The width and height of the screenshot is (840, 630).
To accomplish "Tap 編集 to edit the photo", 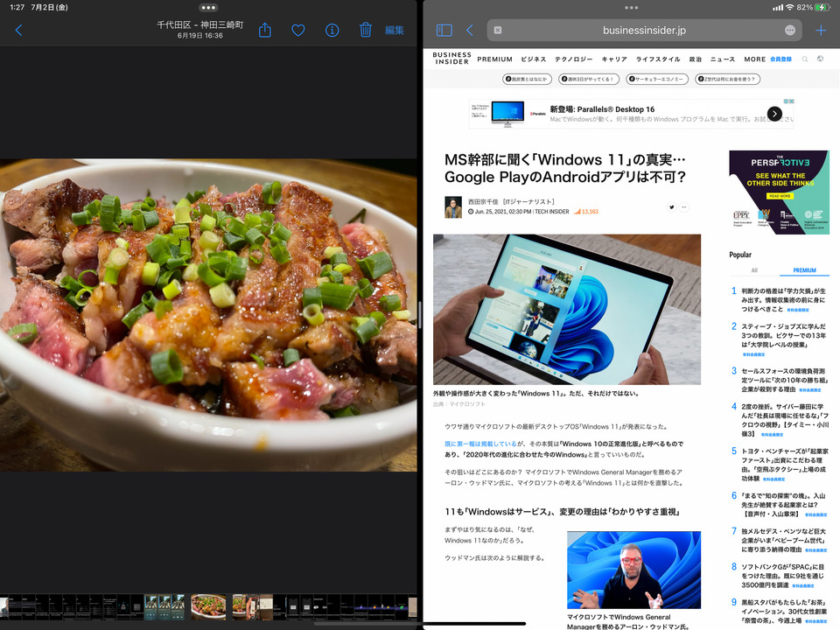I will 395,30.
